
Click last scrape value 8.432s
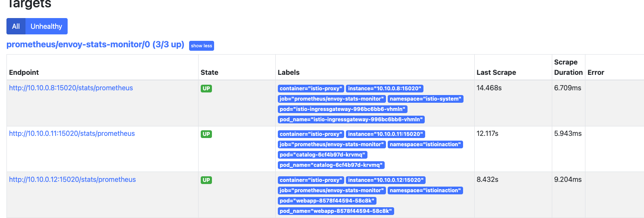(488, 180)
